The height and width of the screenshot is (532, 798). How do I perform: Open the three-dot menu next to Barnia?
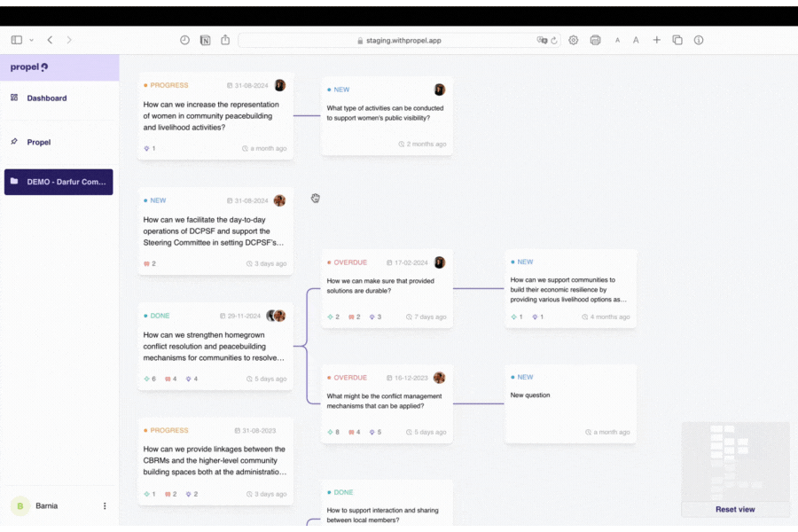(x=105, y=505)
